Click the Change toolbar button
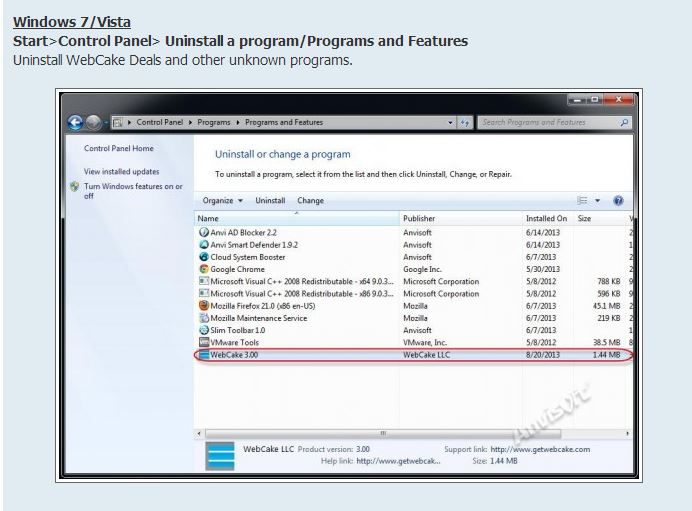 coord(310,201)
